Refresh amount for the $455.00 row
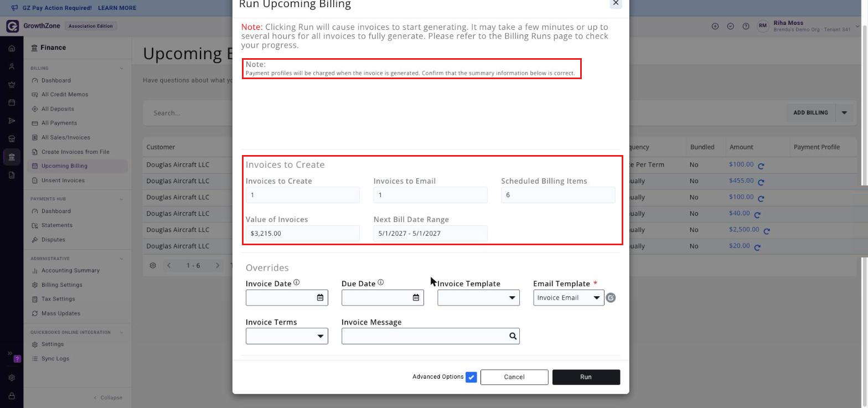The image size is (868, 408). pos(761,182)
